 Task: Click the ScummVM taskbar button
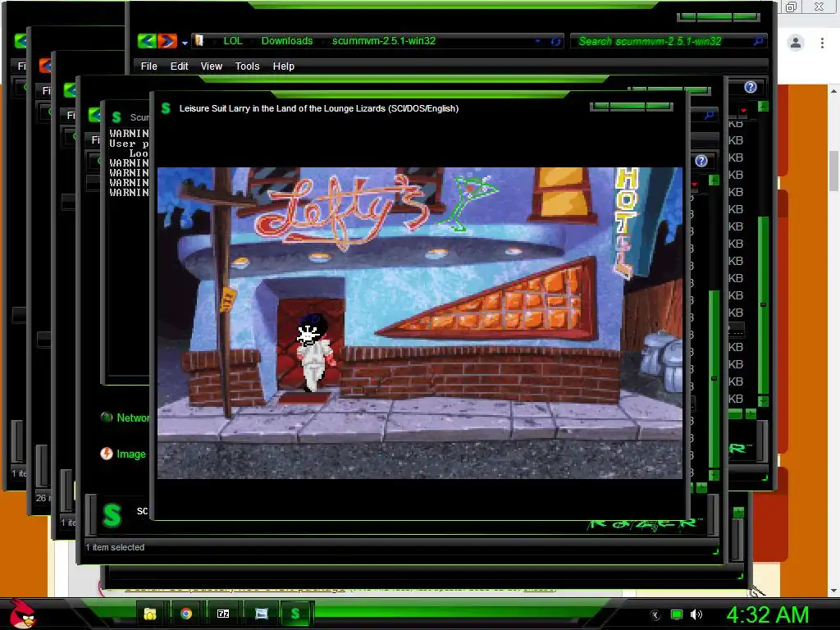(x=295, y=614)
